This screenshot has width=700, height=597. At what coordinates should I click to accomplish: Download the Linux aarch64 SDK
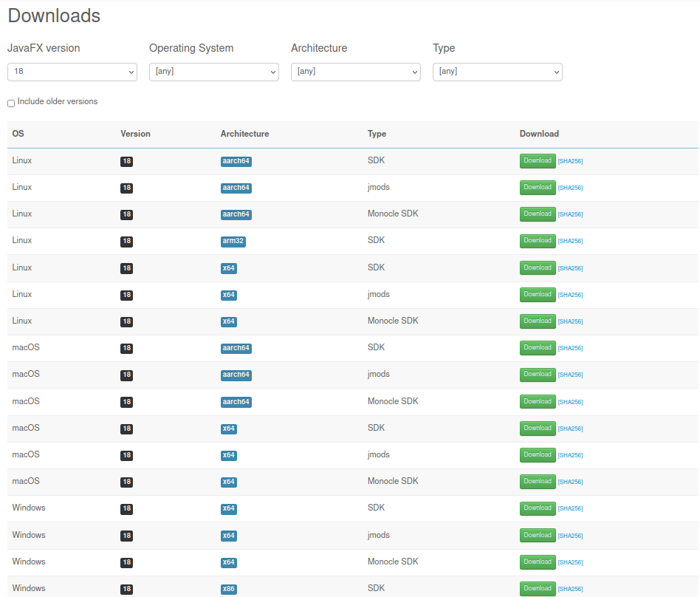click(538, 161)
